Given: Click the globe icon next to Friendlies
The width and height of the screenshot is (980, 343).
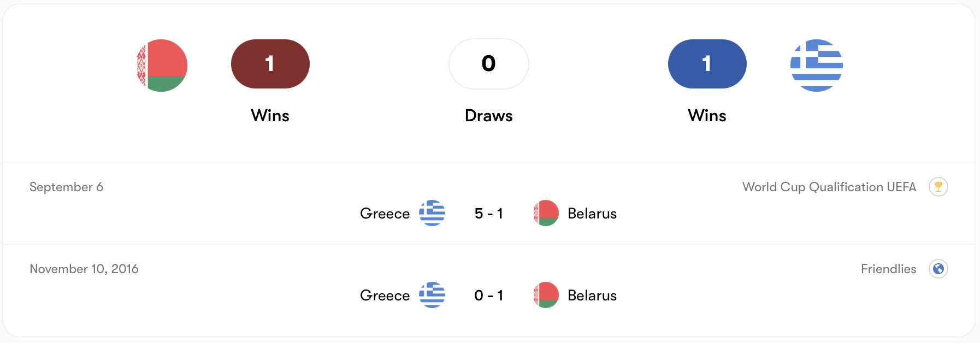Looking at the screenshot, I should point(938,268).
